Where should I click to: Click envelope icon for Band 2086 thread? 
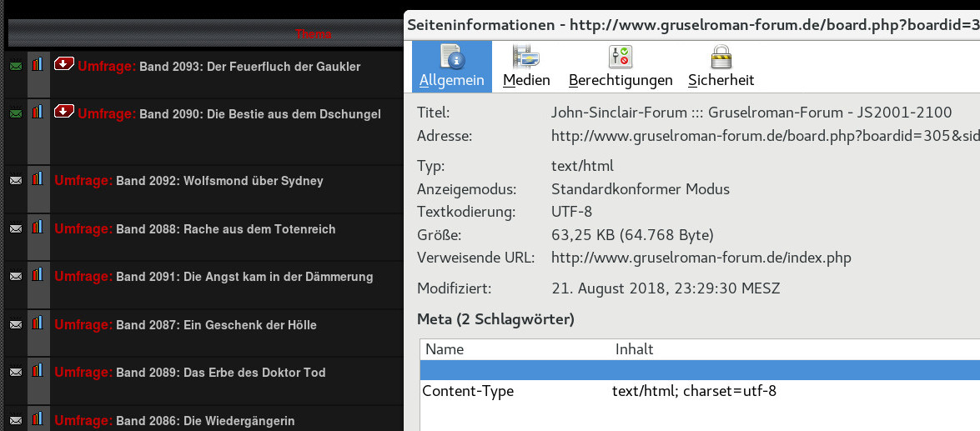[x=16, y=420]
